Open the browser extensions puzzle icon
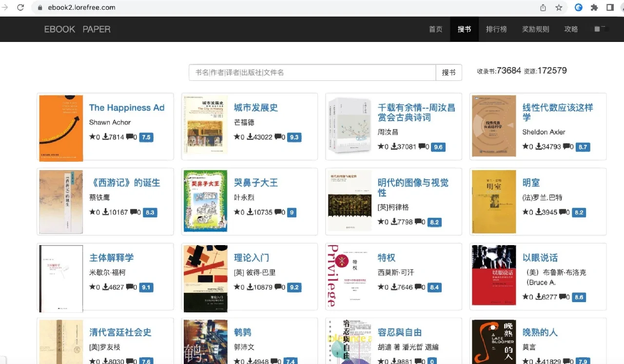Viewport: 624px width, 364px height. (x=594, y=7)
